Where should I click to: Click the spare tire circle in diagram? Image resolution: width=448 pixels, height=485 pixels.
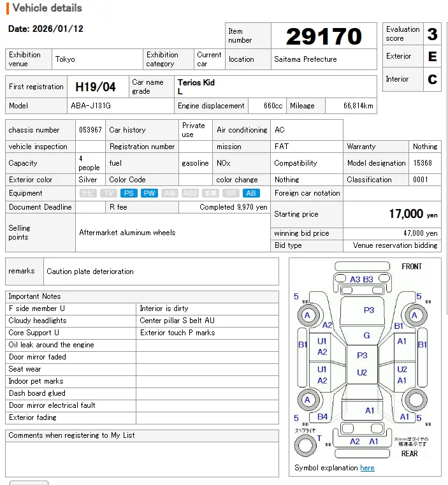[x=305, y=445]
